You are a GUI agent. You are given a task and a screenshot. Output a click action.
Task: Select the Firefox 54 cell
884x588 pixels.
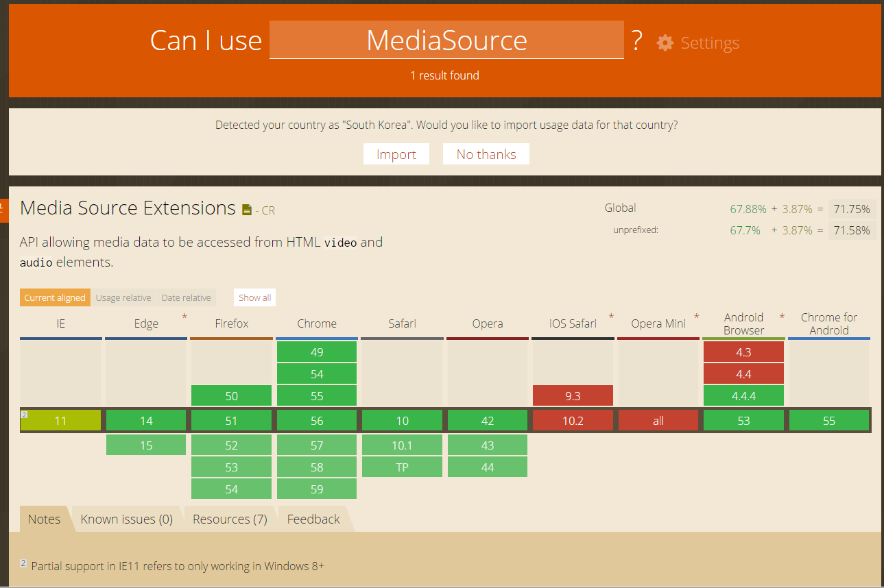pyautogui.click(x=232, y=489)
